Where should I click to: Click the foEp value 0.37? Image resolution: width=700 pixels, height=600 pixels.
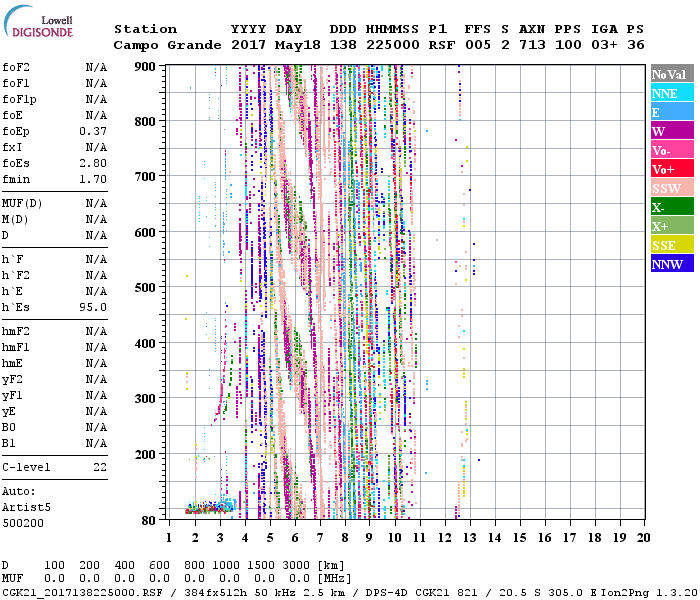coord(94,131)
